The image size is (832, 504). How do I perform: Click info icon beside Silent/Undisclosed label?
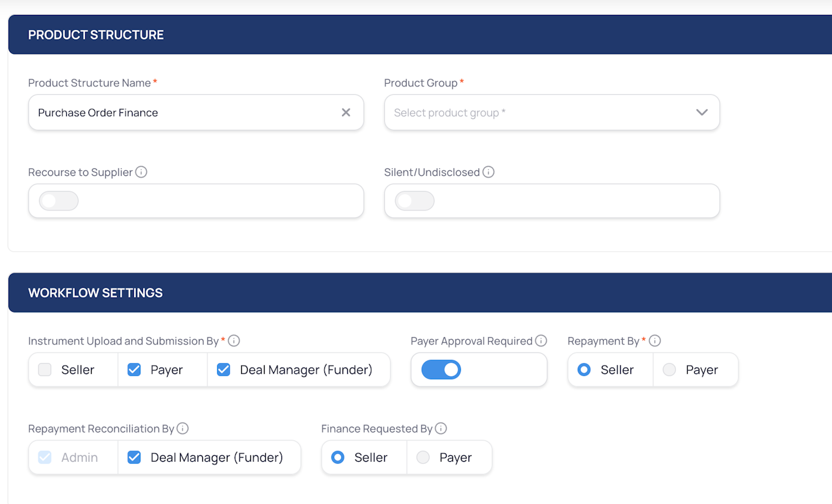pyautogui.click(x=488, y=172)
